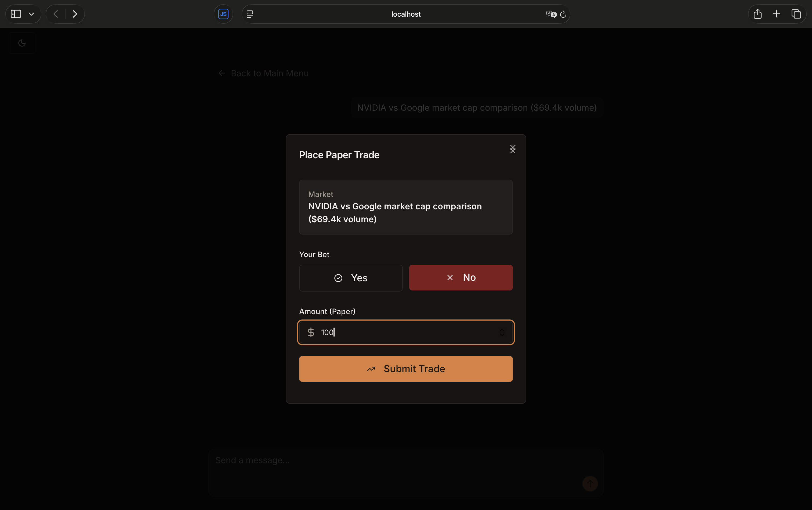812x510 pixels.
Task: Toggle the dark mode moon icon
Action: (22, 43)
